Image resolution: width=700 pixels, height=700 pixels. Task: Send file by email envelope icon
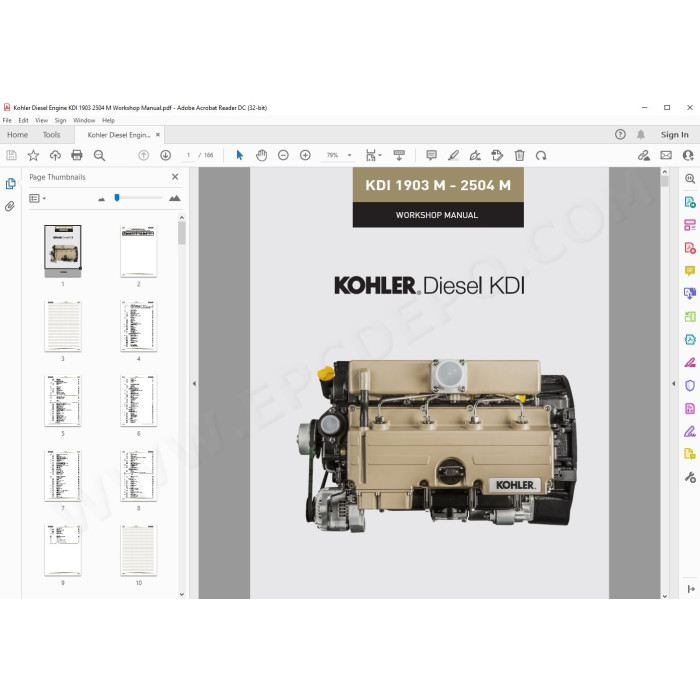pos(666,155)
